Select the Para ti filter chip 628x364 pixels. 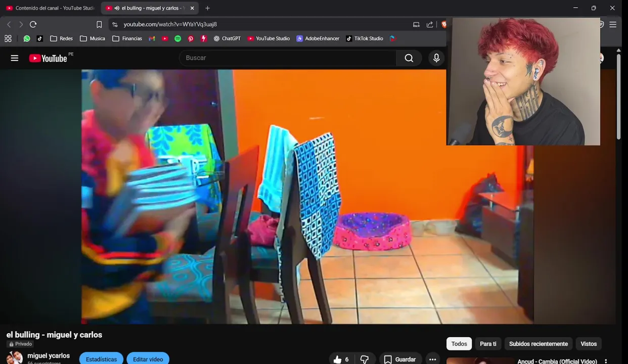(x=488, y=344)
